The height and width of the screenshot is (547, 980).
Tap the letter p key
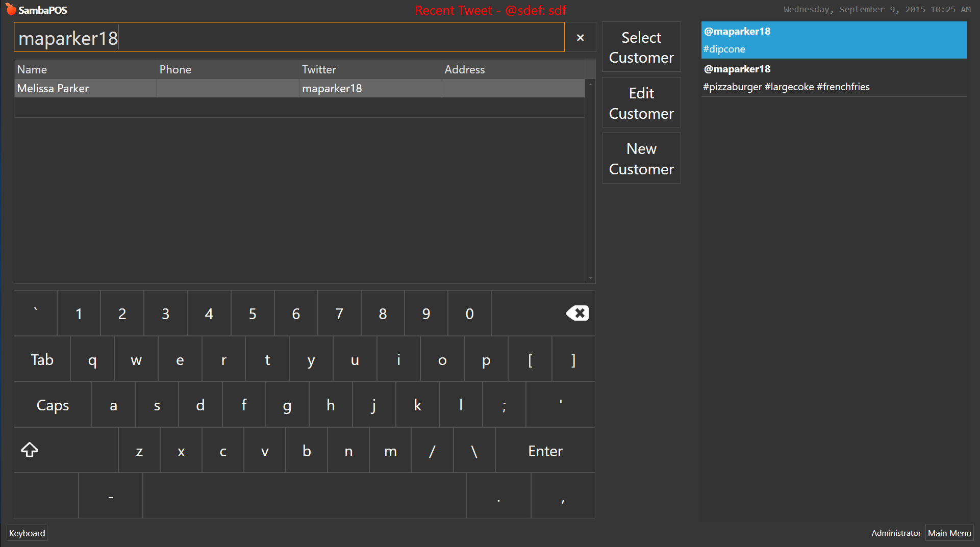point(486,359)
